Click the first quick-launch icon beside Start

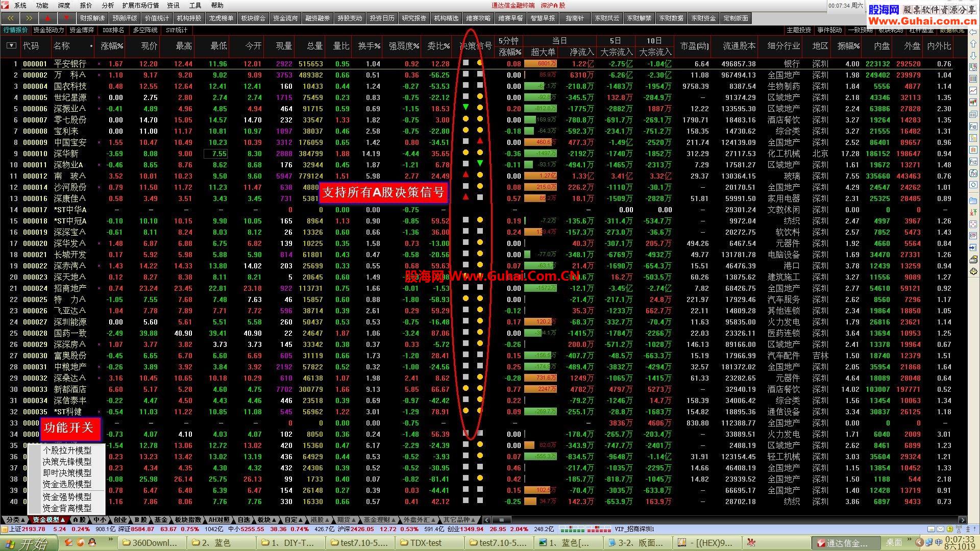click(x=68, y=542)
